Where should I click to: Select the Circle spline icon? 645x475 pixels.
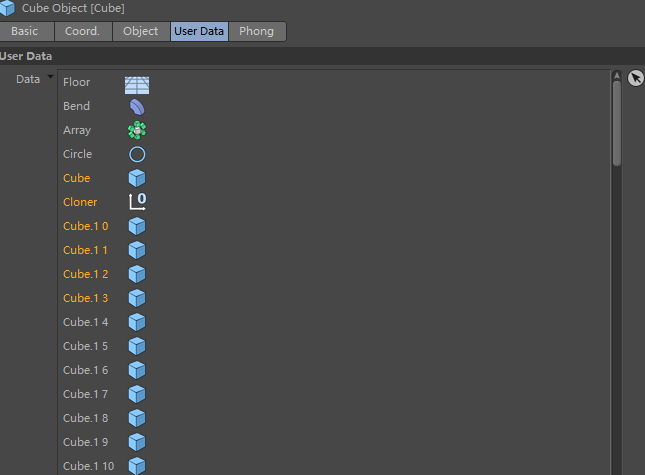point(137,154)
